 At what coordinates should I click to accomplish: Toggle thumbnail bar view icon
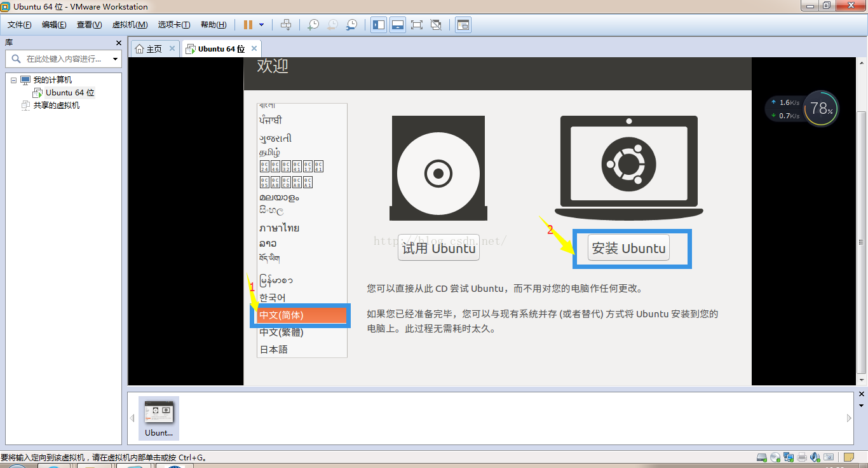398,25
